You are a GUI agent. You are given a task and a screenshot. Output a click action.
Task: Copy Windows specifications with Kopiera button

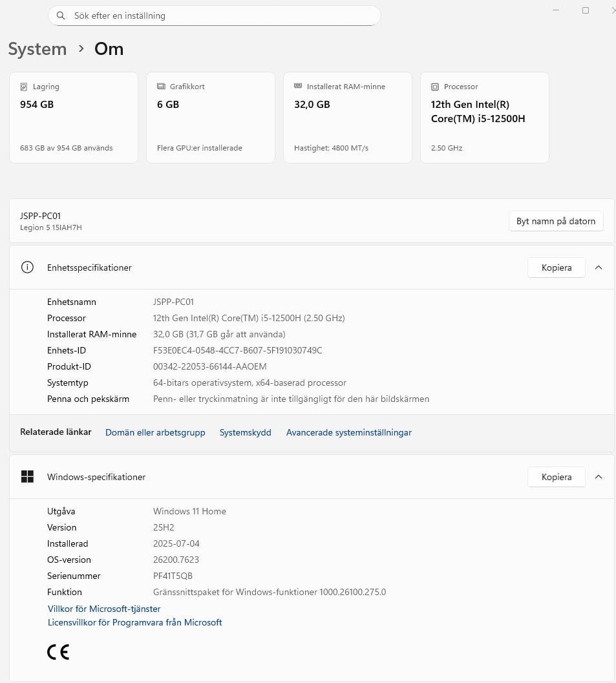[556, 477]
